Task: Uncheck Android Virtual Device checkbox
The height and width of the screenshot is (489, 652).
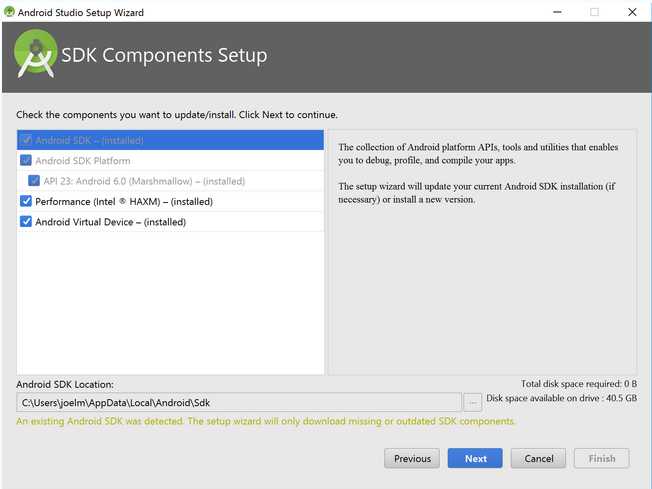Action: pyautogui.click(x=26, y=222)
